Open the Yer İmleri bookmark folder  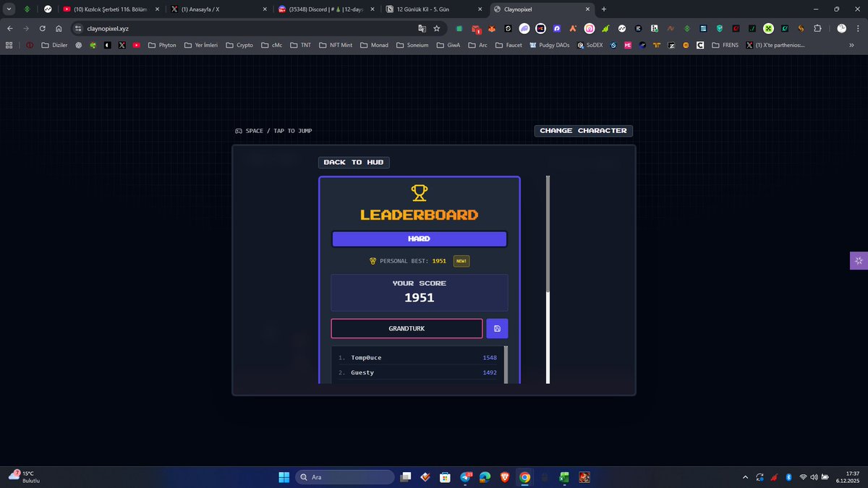(200, 45)
